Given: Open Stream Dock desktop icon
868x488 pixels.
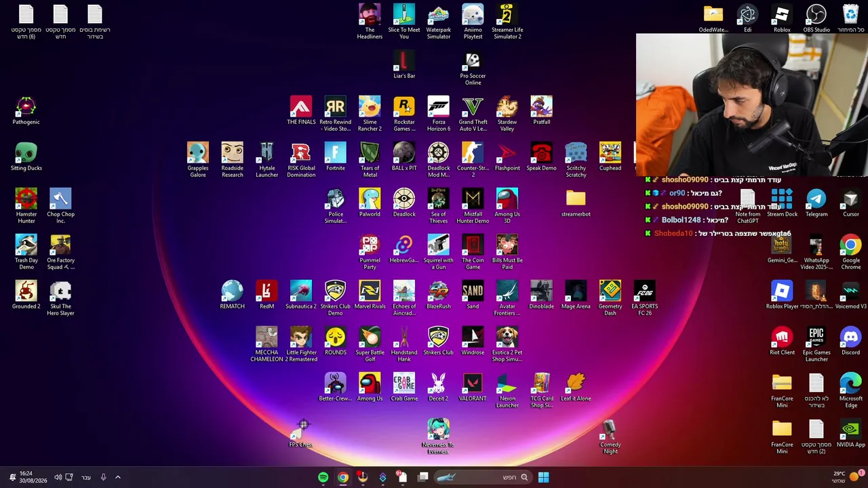Looking at the screenshot, I should [x=782, y=203].
